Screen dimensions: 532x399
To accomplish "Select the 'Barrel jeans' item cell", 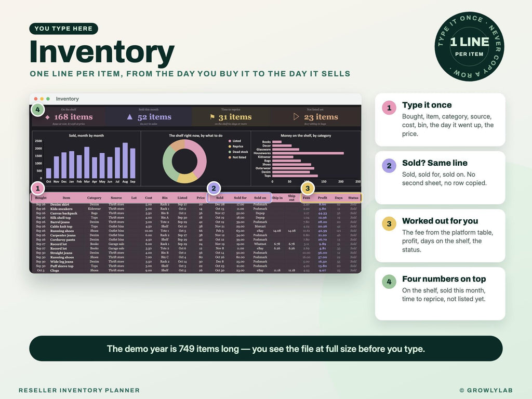I will pyautogui.click(x=60, y=222).
